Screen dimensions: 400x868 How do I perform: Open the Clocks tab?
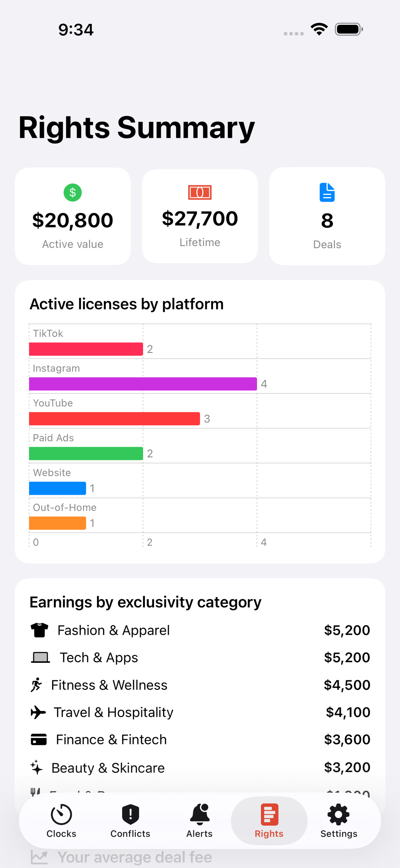point(61,821)
